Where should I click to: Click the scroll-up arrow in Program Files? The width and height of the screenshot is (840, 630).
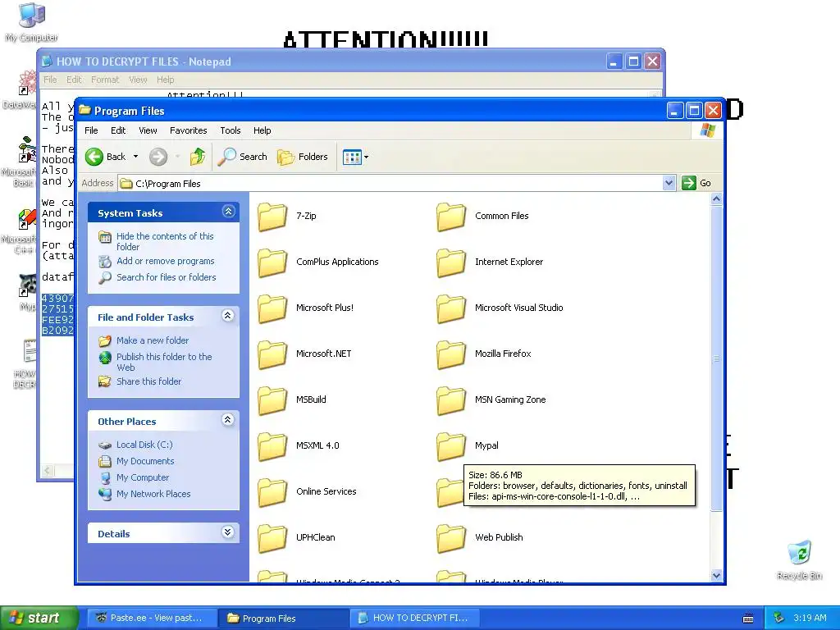coord(716,199)
